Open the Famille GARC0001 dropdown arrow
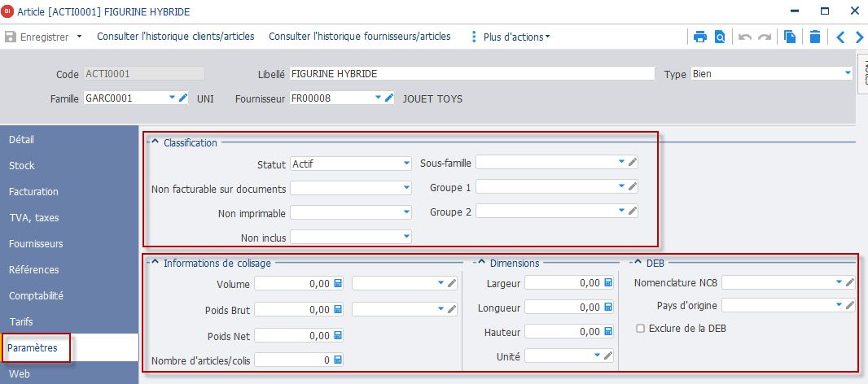The height and width of the screenshot is (384, 868). point(172,98)
